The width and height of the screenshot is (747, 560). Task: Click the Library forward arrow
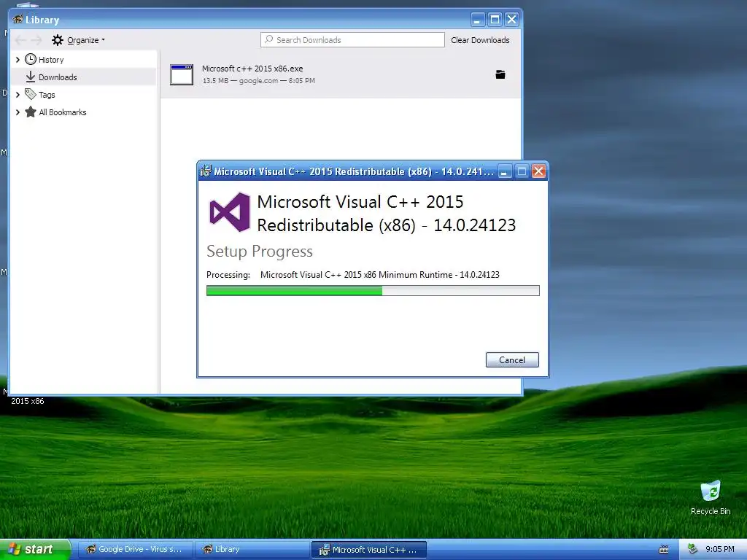(x=36, y=40)
